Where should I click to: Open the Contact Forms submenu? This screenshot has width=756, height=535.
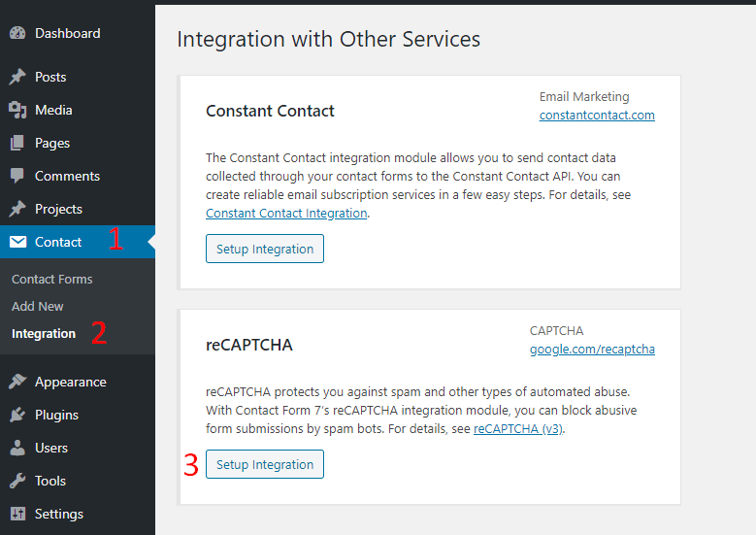(52, 279)
